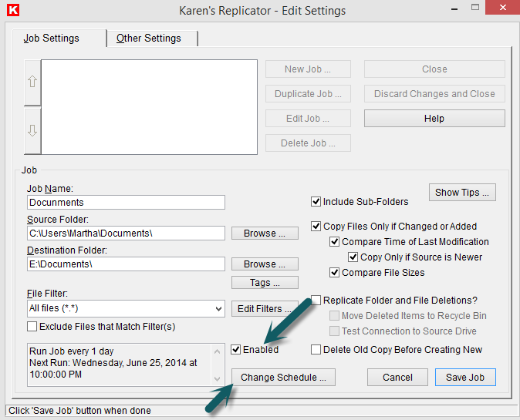
Task: Click the Destination Folder path field
Action: [126, 264]
